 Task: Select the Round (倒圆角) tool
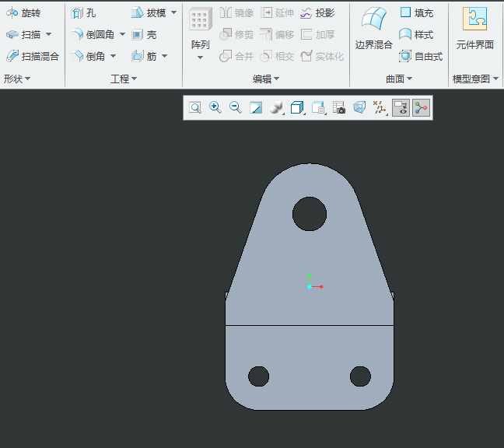coord(93,34)
